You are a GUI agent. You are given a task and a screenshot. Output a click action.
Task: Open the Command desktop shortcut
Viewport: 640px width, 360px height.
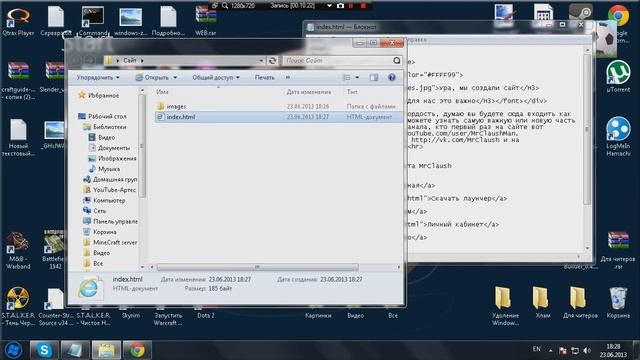[x=93, y=20]
